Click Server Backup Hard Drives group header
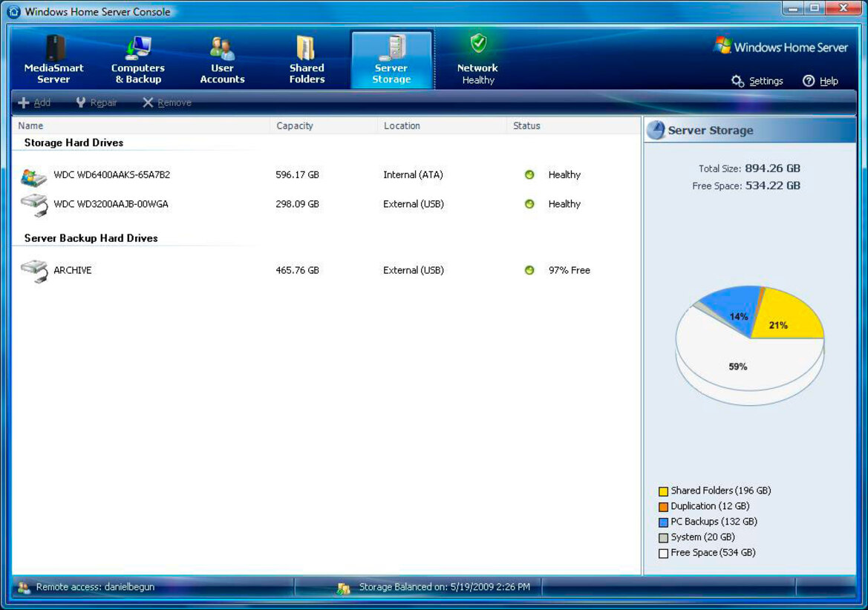 coord(91,238)
